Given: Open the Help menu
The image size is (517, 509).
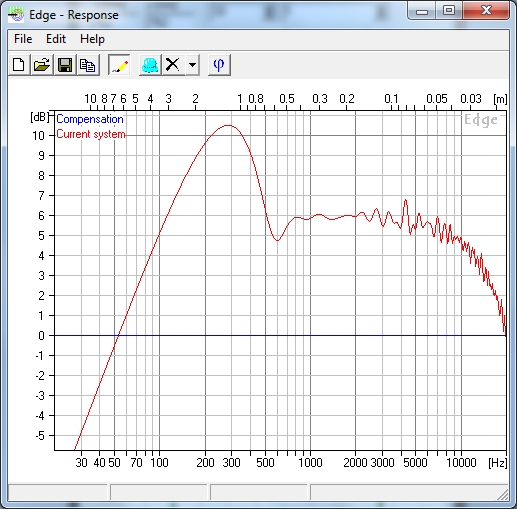Looking at the screenshot, I should (x=92, y=39).
